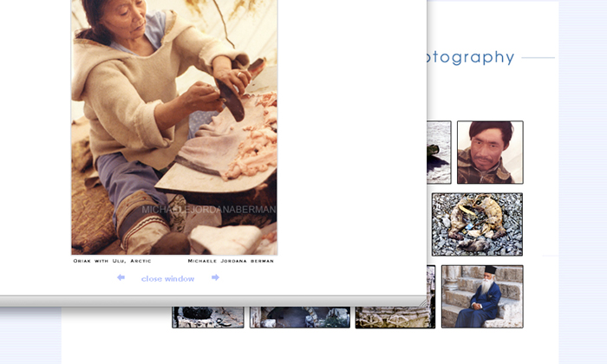Click the popup window resize grip corner
Viewport: 607px width, 364px height.
click(x=422, y=302)
